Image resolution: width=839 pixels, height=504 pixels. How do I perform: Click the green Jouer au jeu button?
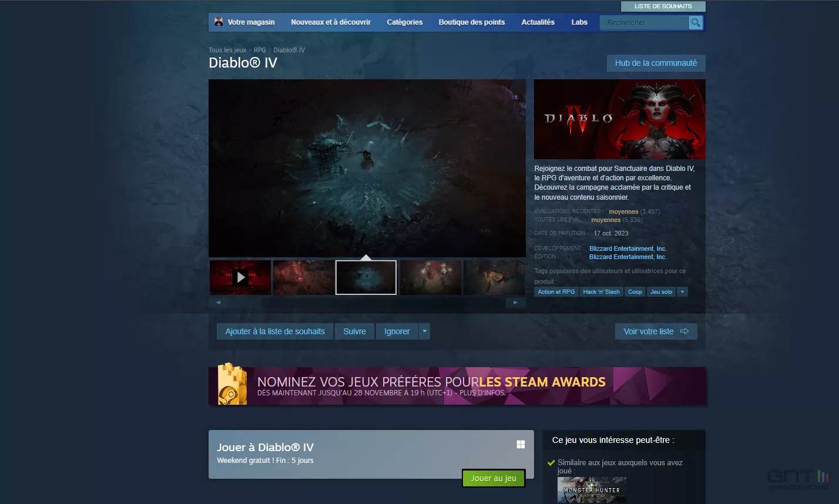(494, 478)
